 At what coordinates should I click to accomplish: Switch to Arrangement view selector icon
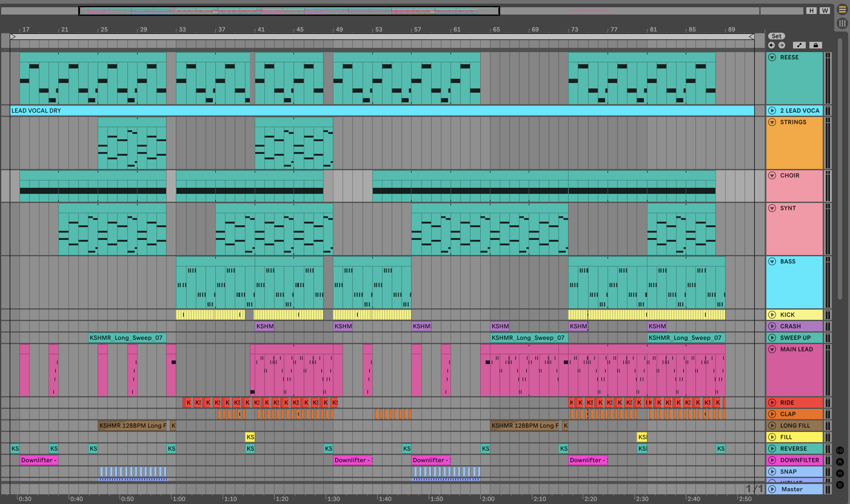tap(842, 9)
